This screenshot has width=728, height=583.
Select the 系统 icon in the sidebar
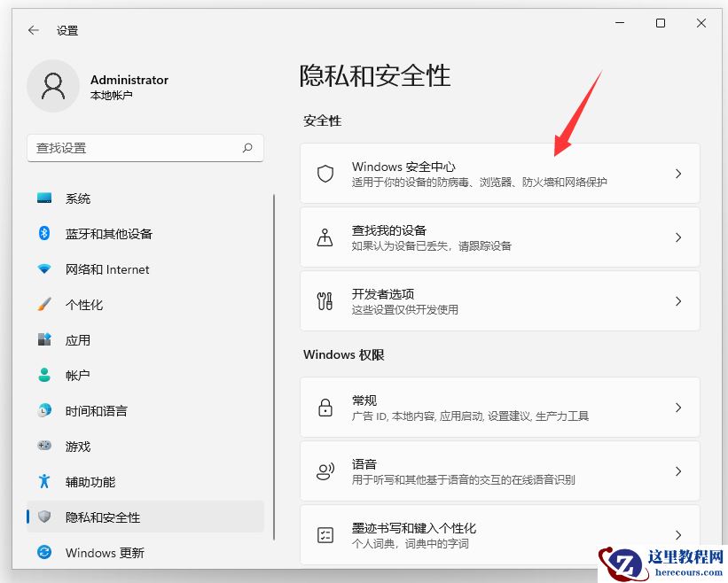pyautogui.click(x=43, y=198)
